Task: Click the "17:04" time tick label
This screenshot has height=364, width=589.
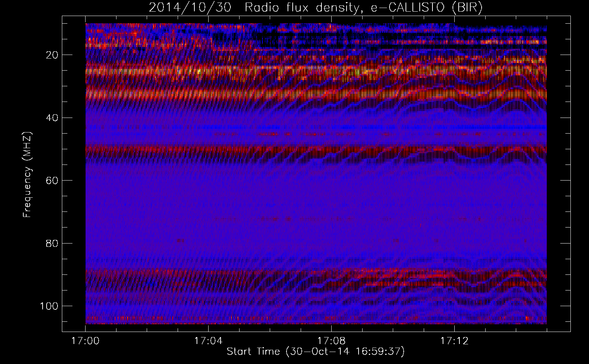Action: coord(208,341)
